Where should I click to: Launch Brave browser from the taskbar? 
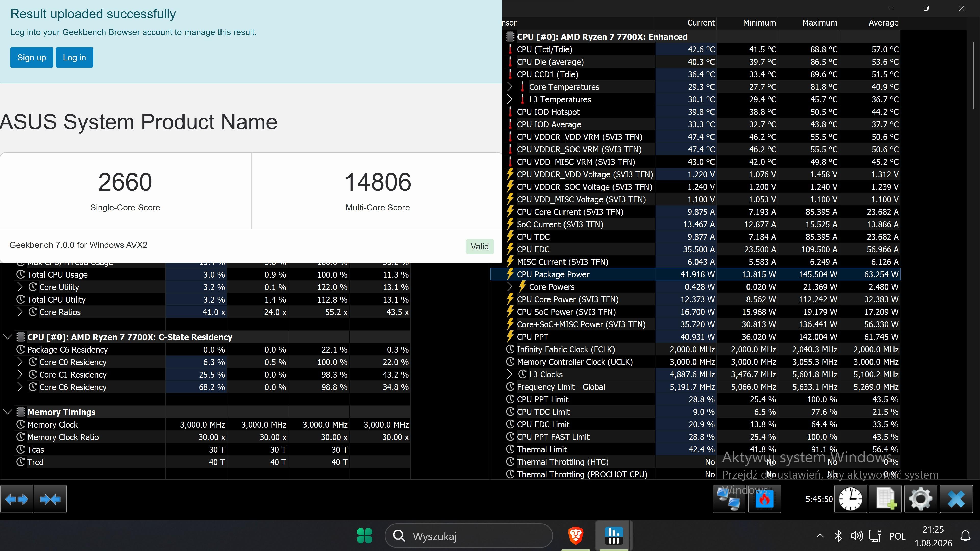click(575, 536)
